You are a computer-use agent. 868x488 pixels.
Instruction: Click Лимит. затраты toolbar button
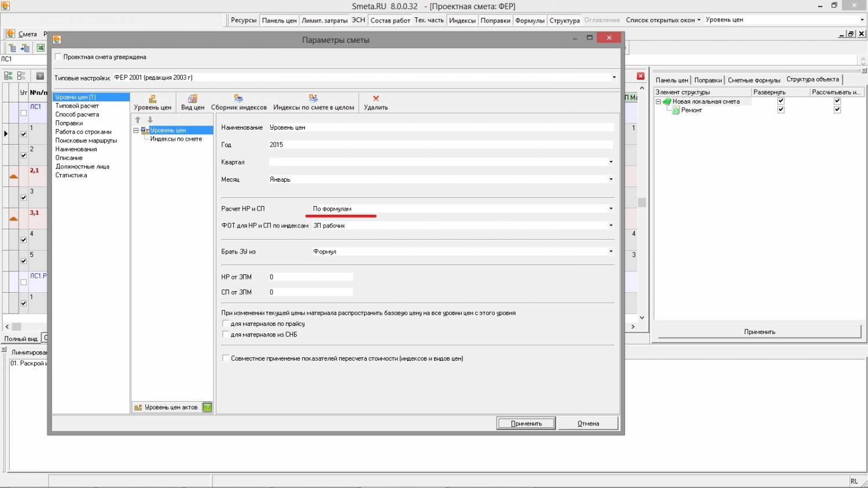click(x=325, y=20)
